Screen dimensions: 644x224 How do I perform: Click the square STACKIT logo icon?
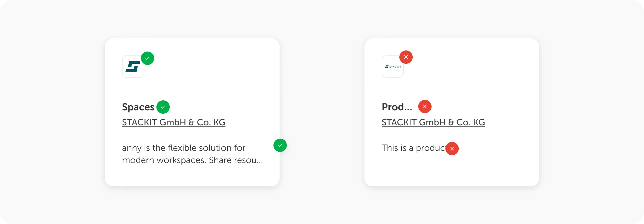pyautogui.click(x=133, y=67)
